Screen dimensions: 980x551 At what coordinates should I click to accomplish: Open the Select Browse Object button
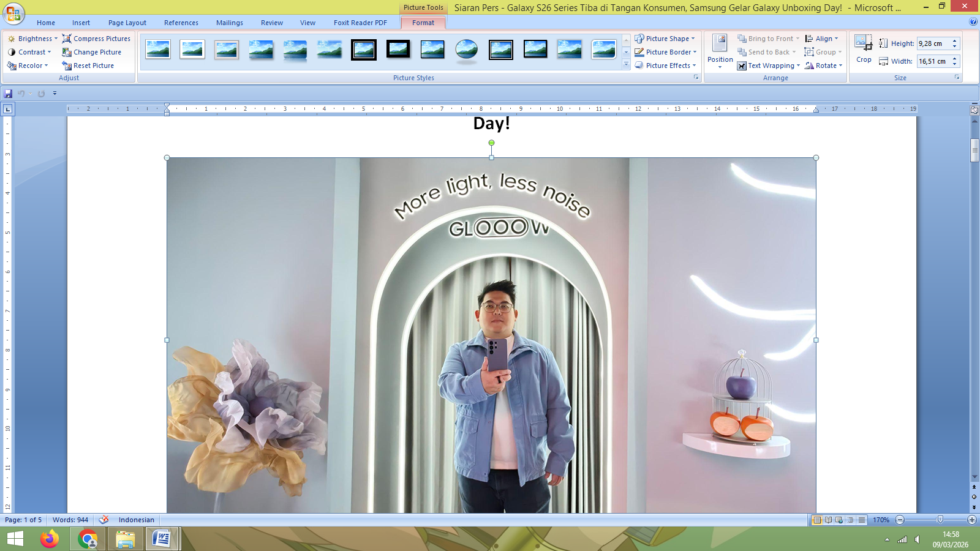tap(974, 497)
